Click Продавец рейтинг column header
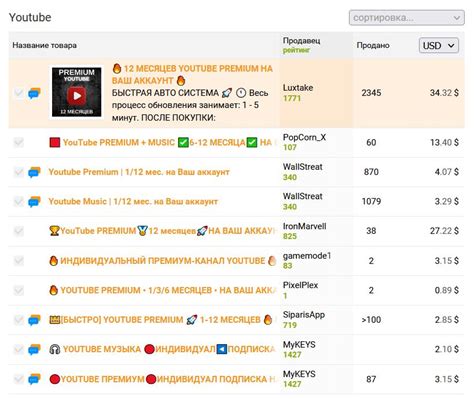474x399 pixels. 301,45
